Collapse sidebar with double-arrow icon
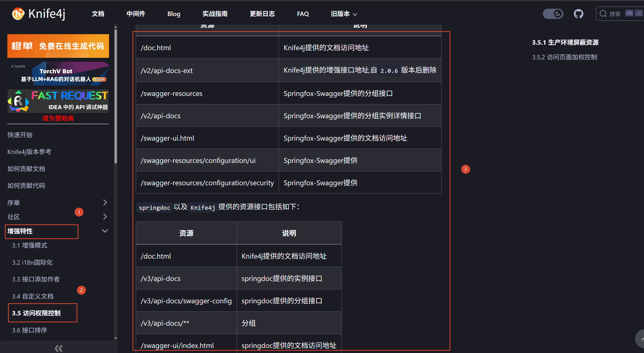Viewport: 644px width, 353px height. tap(59, 348)
